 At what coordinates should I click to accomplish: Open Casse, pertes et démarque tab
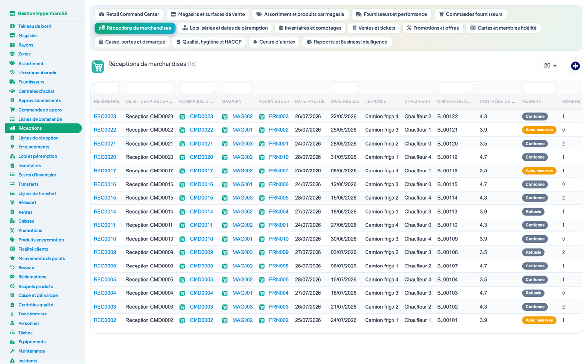click(132, 42)
